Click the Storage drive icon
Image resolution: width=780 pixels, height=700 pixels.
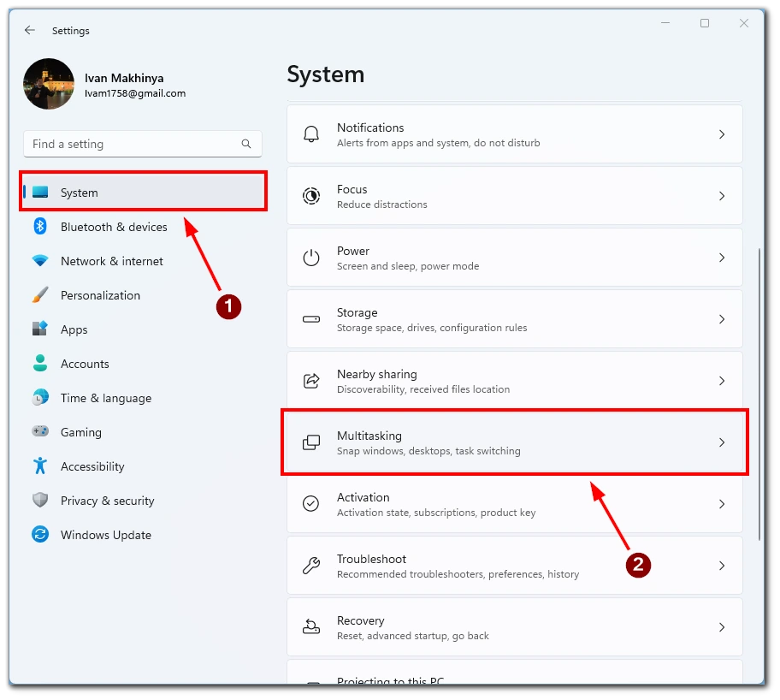(311, 319)
